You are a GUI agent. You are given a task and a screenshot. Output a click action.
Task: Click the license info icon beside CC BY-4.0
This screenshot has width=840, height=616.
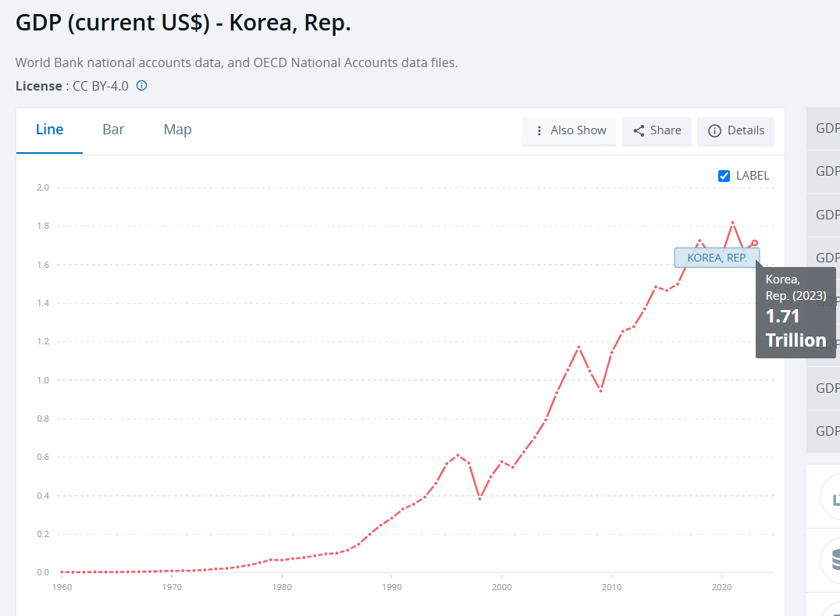141,86
